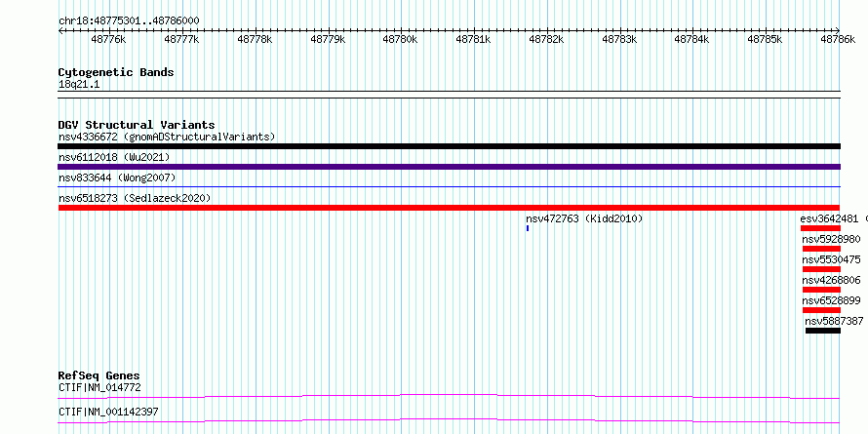Click the 48782k ruler tick label
Image resolution: width=868 pixels, height=434 pixels.
tap(546, 39)
